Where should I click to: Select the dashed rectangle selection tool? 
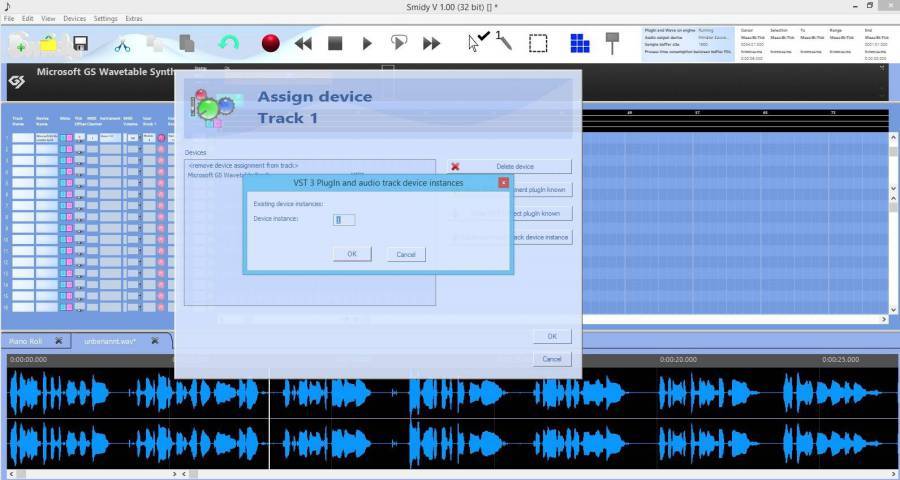click(538, 43)
